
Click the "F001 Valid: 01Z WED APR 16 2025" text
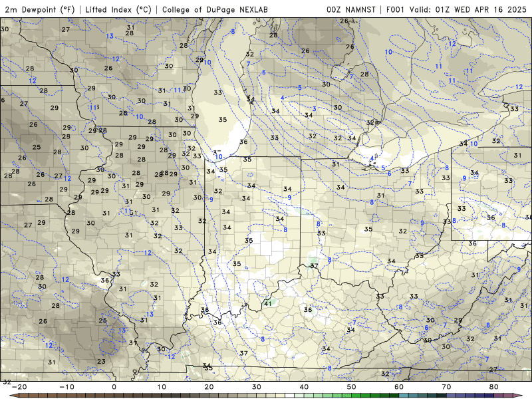pyautogui.click(x=456, y=10)
